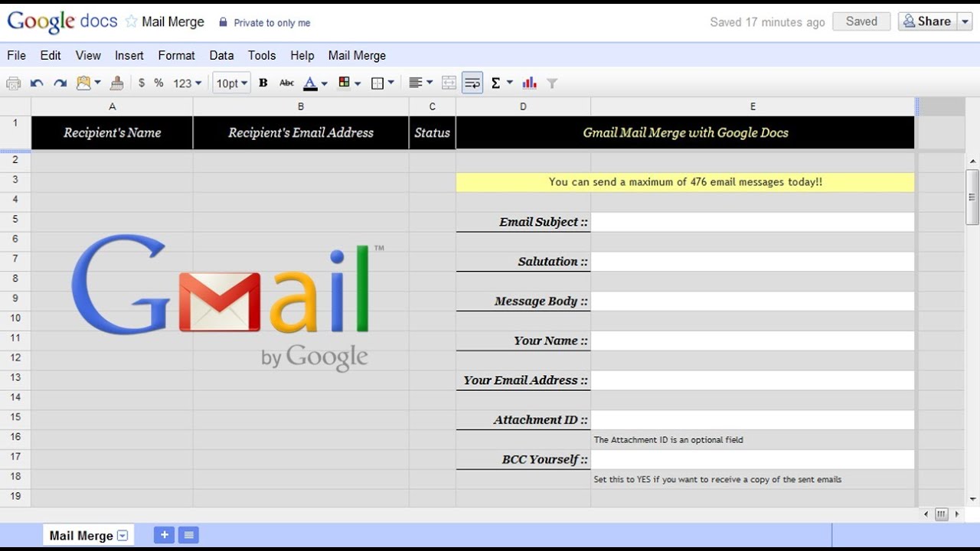This screenshot has width=980, height=551.
Task: Open the View menu
Action: (88, 55)
